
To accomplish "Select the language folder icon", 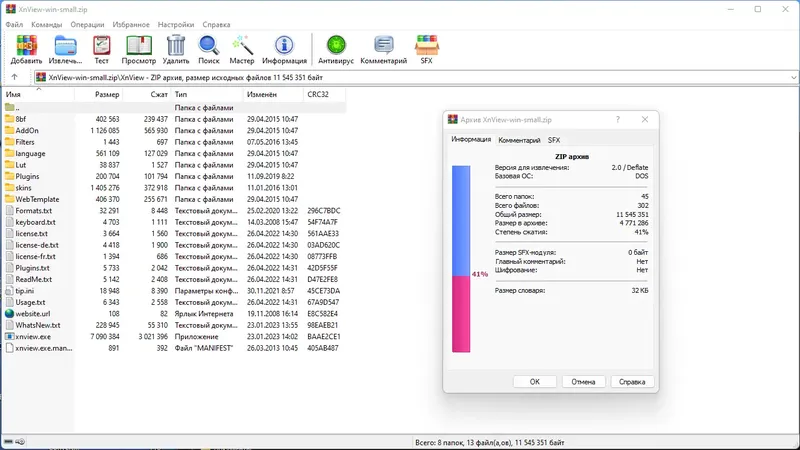I will coord(10,153).
